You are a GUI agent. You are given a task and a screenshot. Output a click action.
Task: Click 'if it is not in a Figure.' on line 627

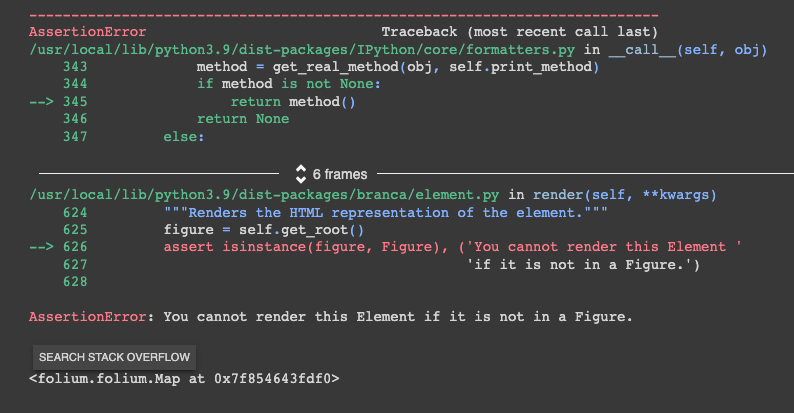583,265
